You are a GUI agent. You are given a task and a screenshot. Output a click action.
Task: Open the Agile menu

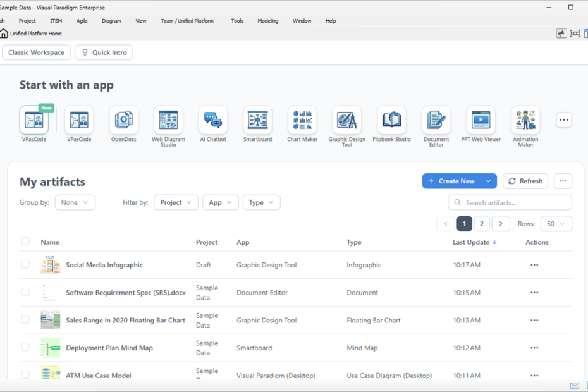82,21
